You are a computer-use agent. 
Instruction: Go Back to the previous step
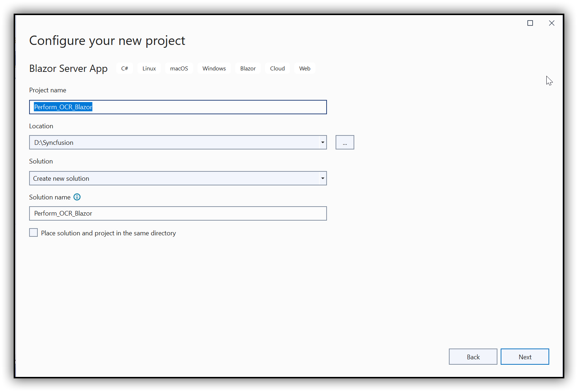(473, 356)
